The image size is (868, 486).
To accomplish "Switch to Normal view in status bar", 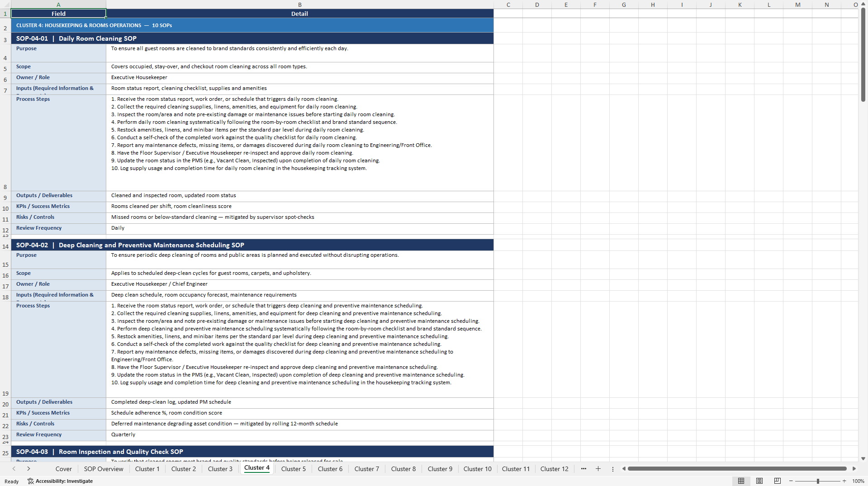I will pyautogui.click(x=741, y=481).
